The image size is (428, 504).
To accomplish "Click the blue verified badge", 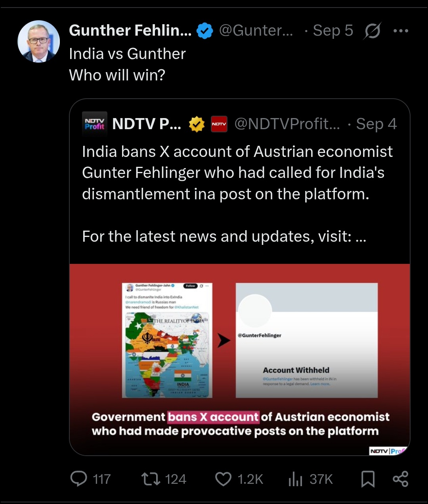I will 204,31.
